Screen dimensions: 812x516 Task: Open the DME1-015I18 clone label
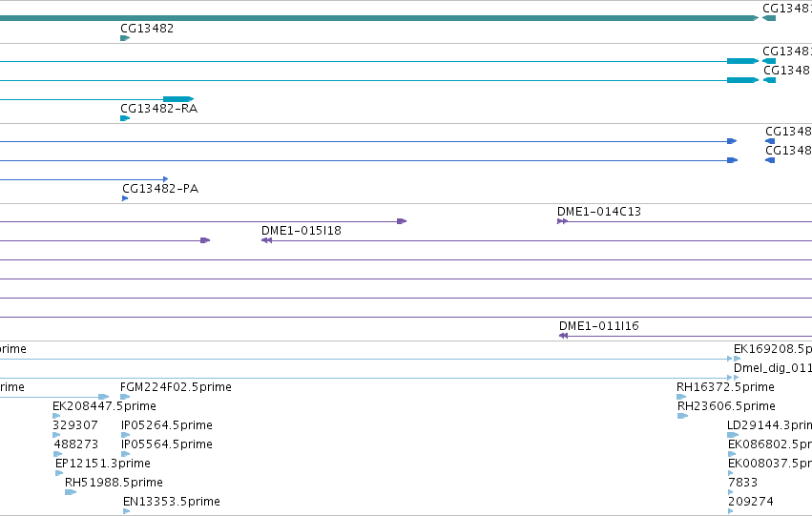click(302, 231)
